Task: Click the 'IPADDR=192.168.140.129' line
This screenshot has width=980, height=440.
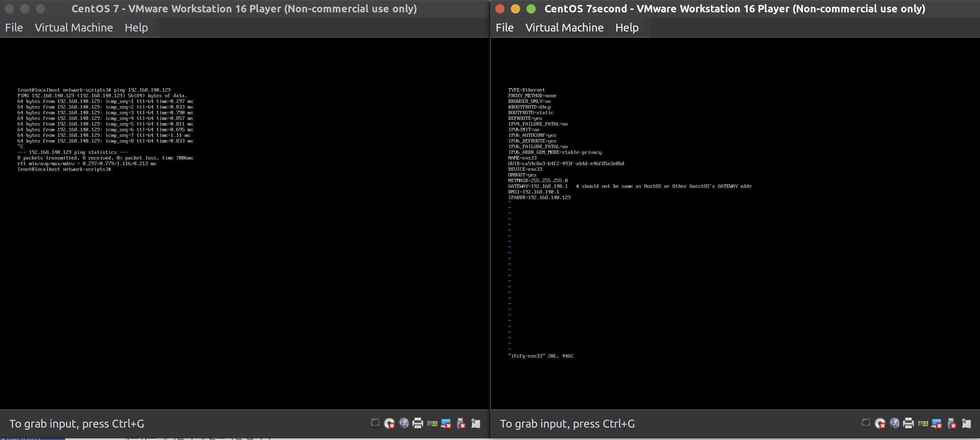Action: [540, 198]
